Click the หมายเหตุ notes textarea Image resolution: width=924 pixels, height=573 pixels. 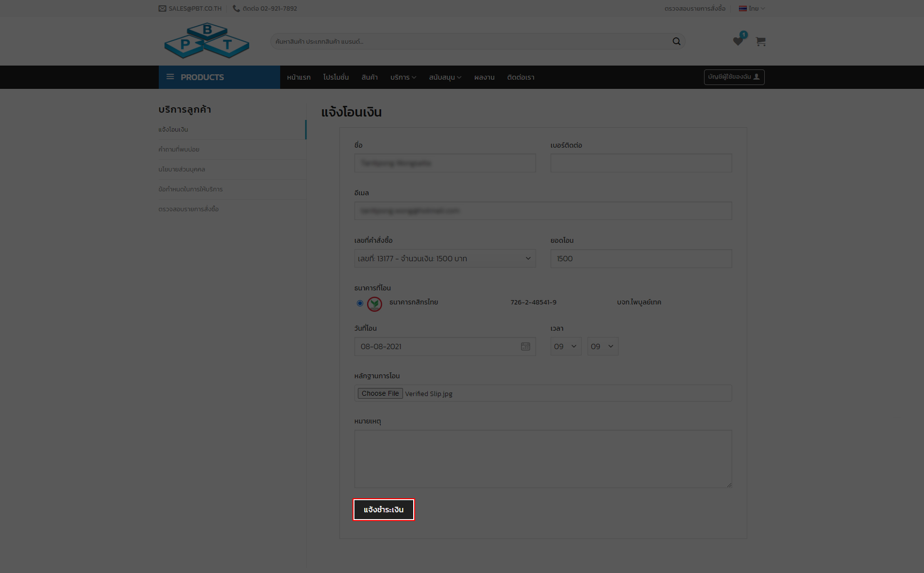[543, 459]
